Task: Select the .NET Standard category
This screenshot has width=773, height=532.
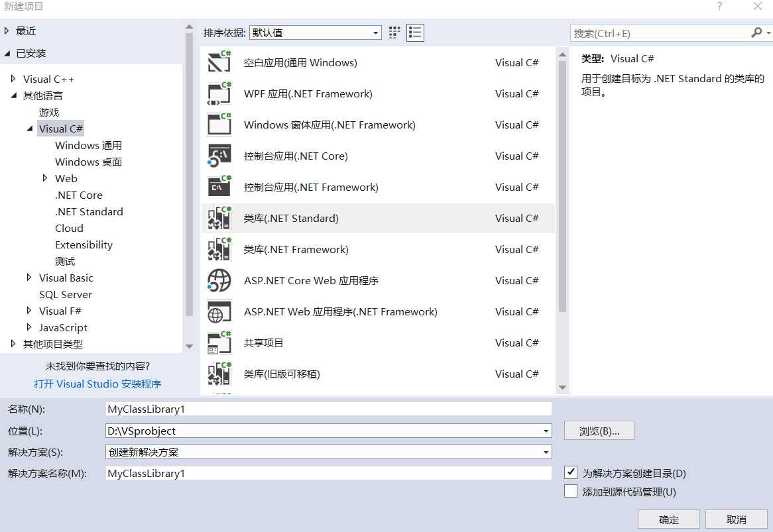Action: 89,212
